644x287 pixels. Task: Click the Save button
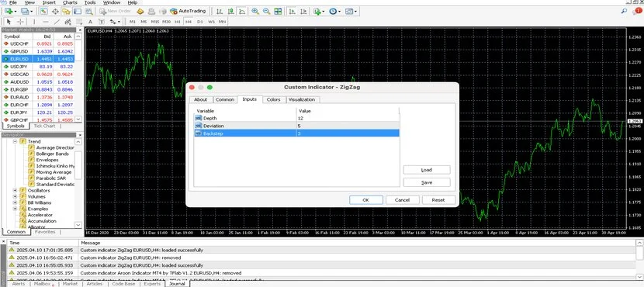click(x=427, y=182)
